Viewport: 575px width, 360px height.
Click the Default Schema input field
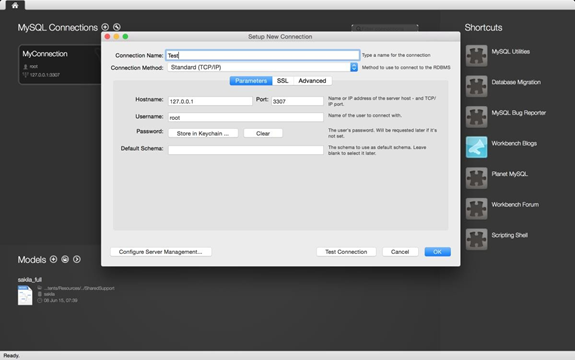point(246,150)
